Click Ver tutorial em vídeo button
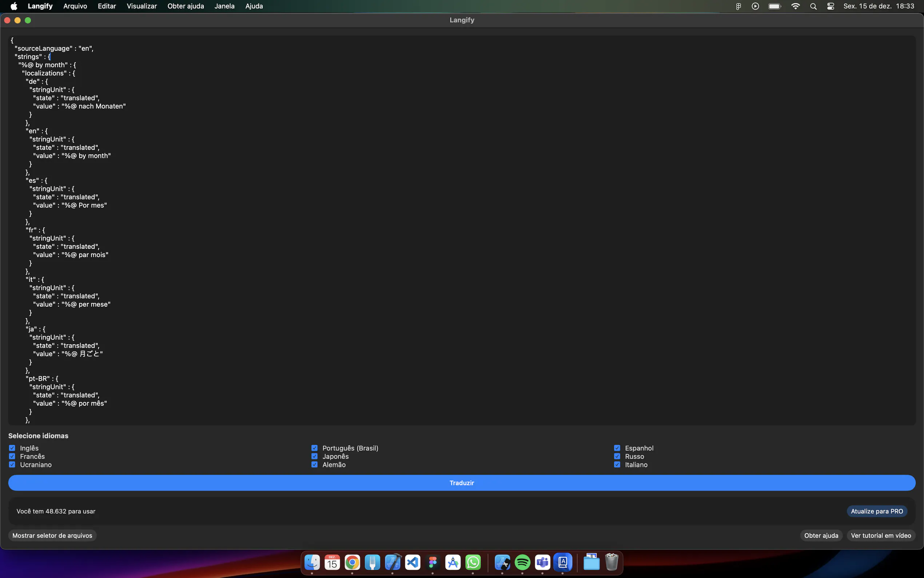Image resolution: width=924 pixels, height=578 pixels. pos(881,535)
